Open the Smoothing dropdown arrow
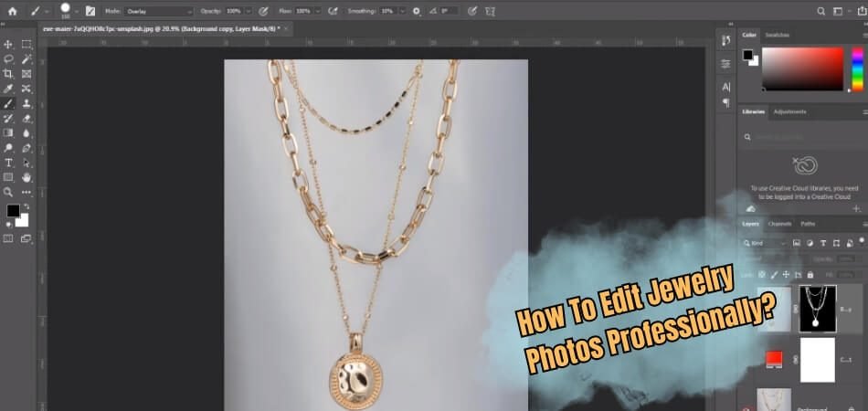Image resolution: width=868 pixels, height=411 pixels. tap(402, 11)
